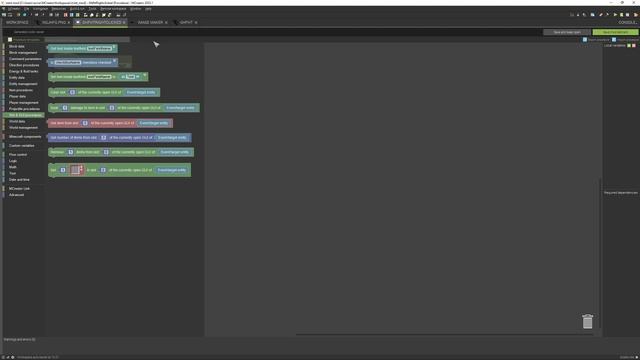Open the CONSOLE tab on the right

pyautogui.click(x=627, y=22)
